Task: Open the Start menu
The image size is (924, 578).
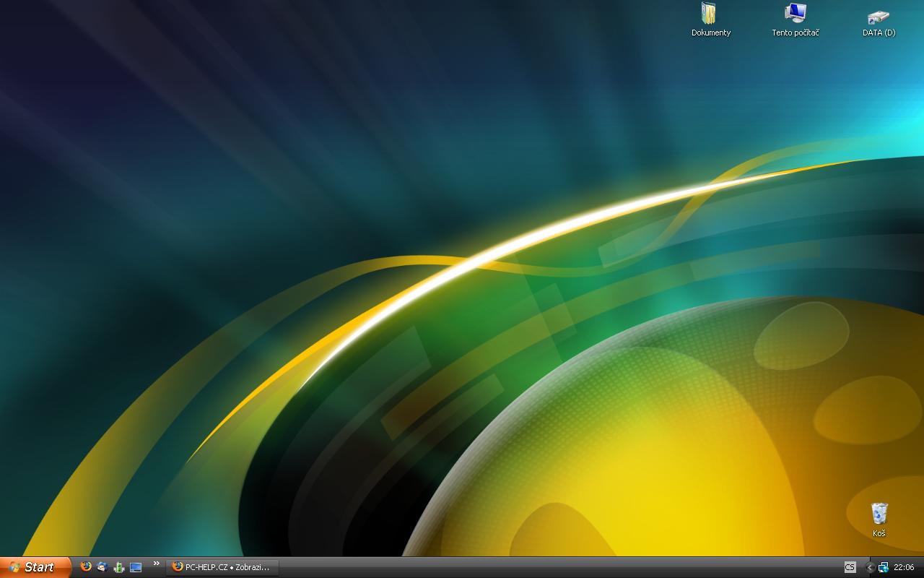Action: click(x=35, y=567)
